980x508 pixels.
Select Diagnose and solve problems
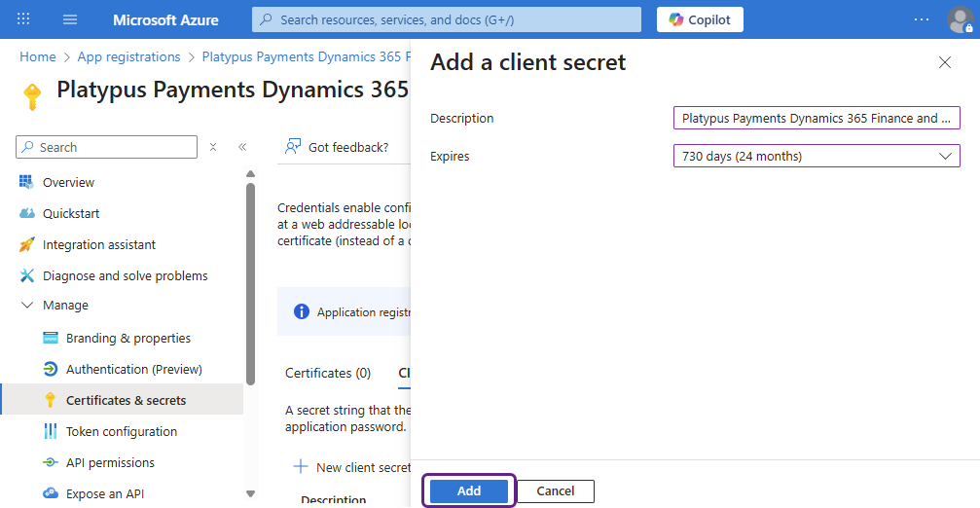pos(125,275)
